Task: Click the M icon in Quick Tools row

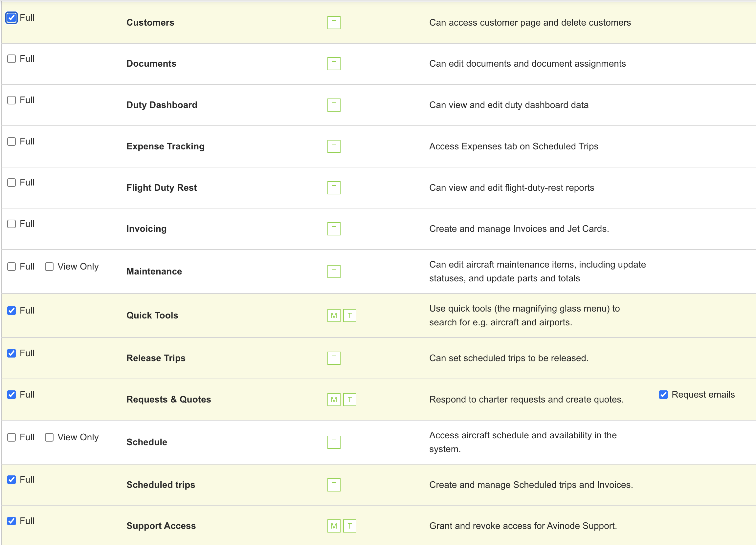Action: [x=334, y=315]
